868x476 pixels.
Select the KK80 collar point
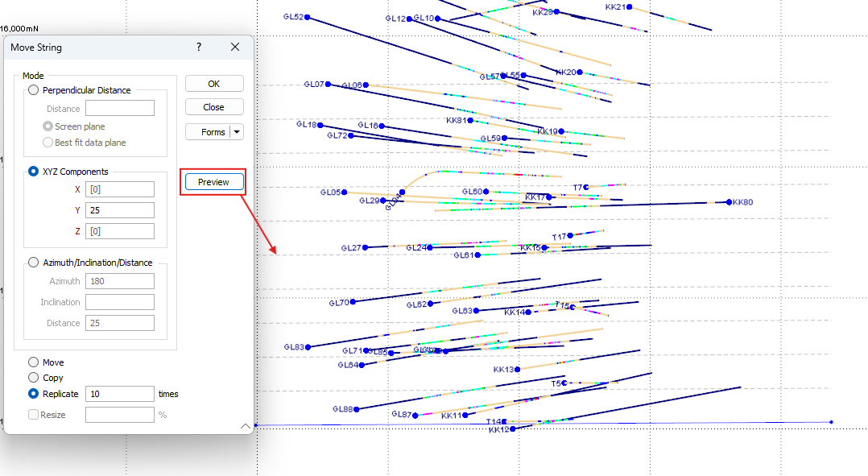click(x=729, y=202)
